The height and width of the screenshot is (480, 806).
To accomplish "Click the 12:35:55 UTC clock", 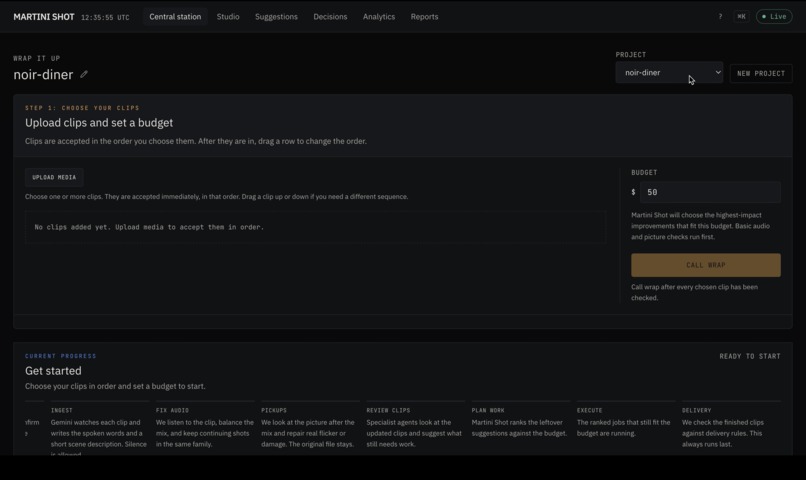I will tap(105, 17).
